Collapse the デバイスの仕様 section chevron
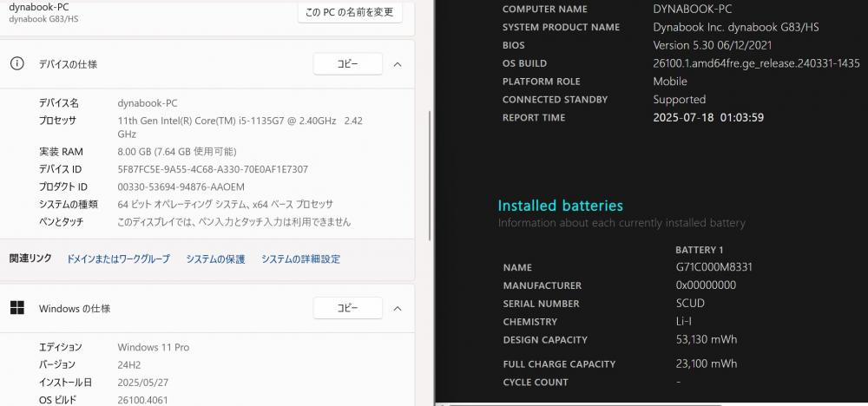The width and height of the screenshot is (868, 406). point(398,64)
